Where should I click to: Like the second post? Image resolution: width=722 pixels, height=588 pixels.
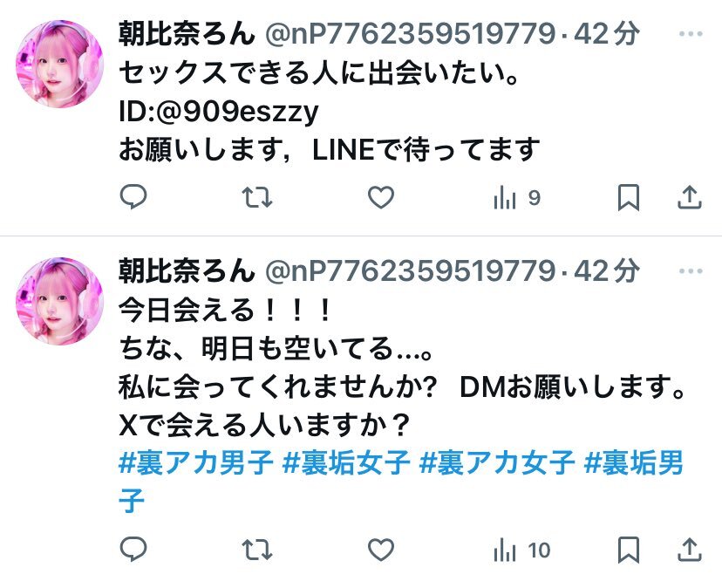381,550
